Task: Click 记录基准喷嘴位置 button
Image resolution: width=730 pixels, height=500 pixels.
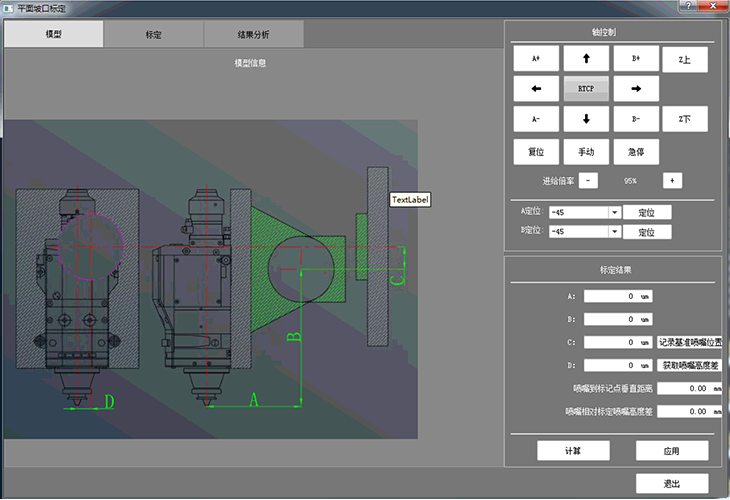Action: [x=689, y=342]
